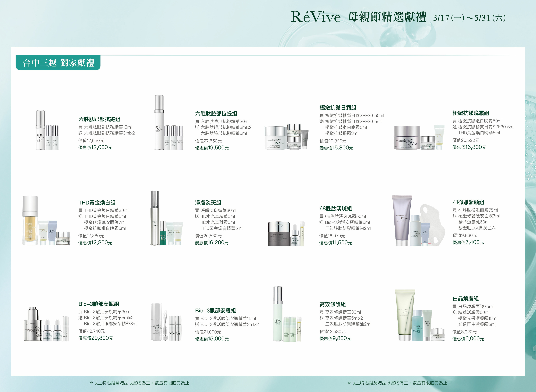Click the value 價值17,650元
This screenshot has width=536, height=392.
click(x=91, y=141)
